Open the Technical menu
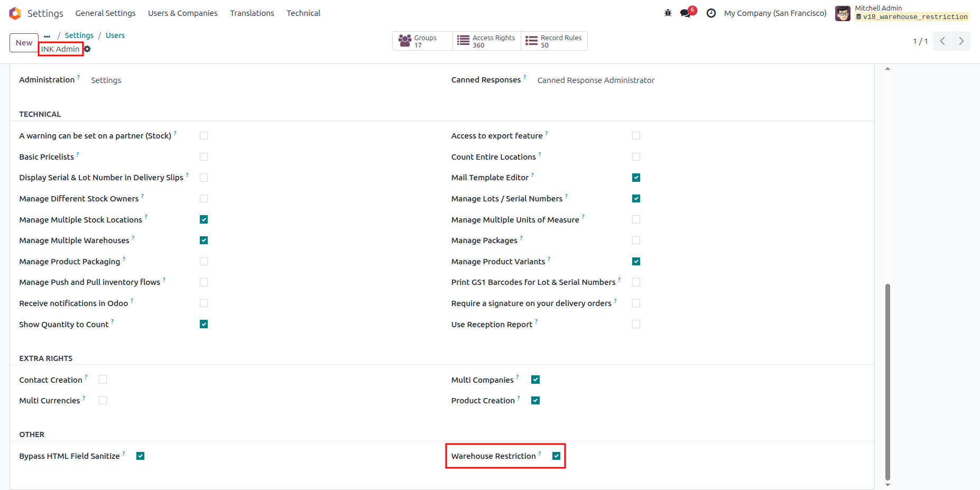The width and height of the screenshot is (980, 490). [303, 13]
